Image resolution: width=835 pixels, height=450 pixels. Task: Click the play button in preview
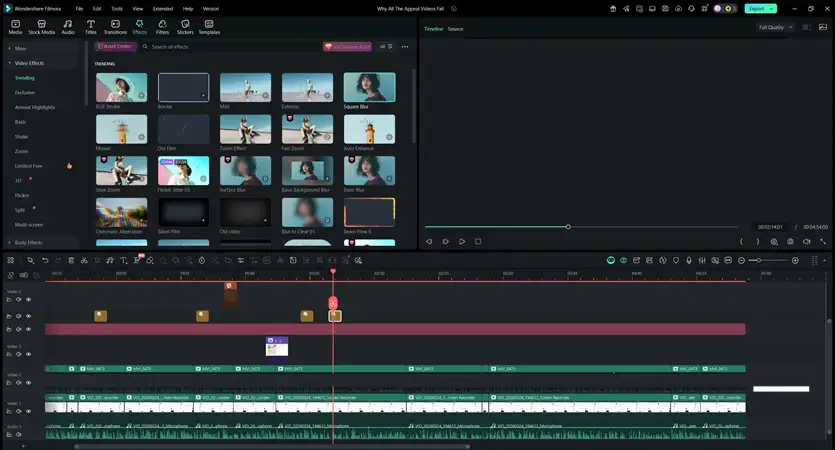pyautogui.click(x=462, y=241)
